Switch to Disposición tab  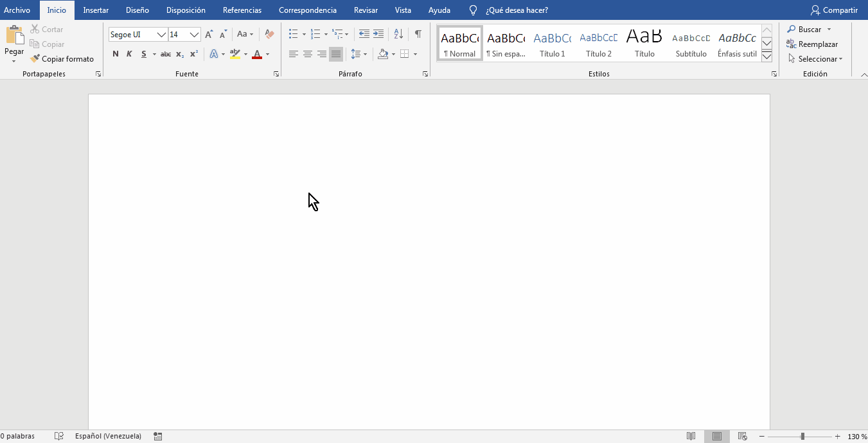186,10
